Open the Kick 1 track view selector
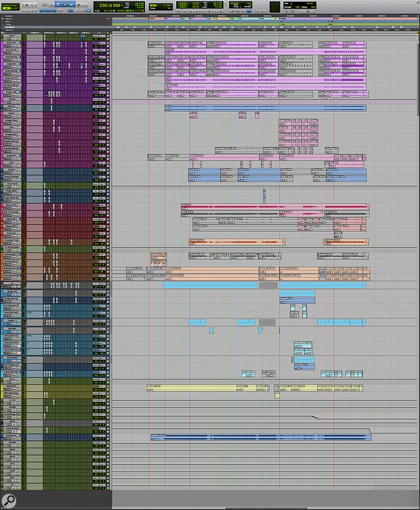Screen dimensions: 420x510 [14, 46]
